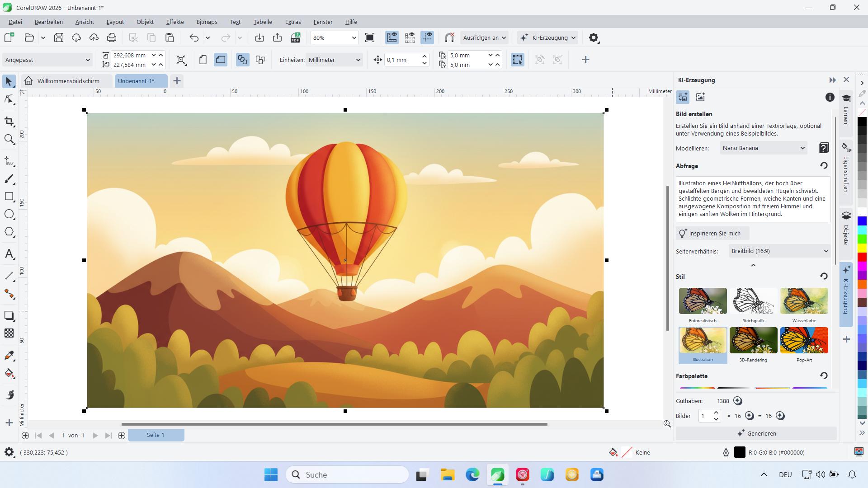Click the Inspirieren Sie mich button
This screenshot has height=488, width=868.
coord(712,233)
